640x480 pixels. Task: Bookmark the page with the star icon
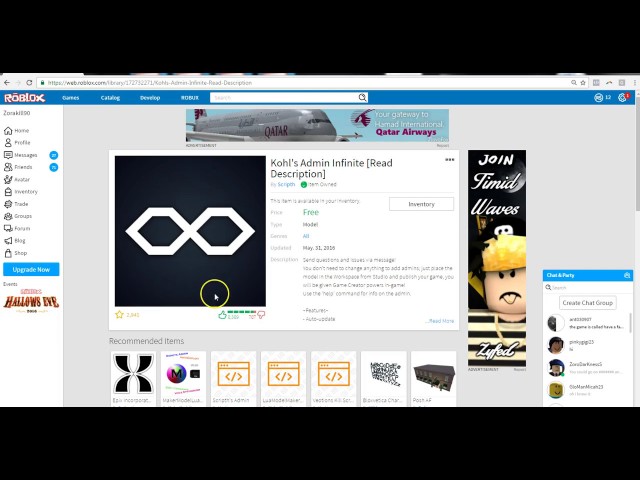point(583,82)
